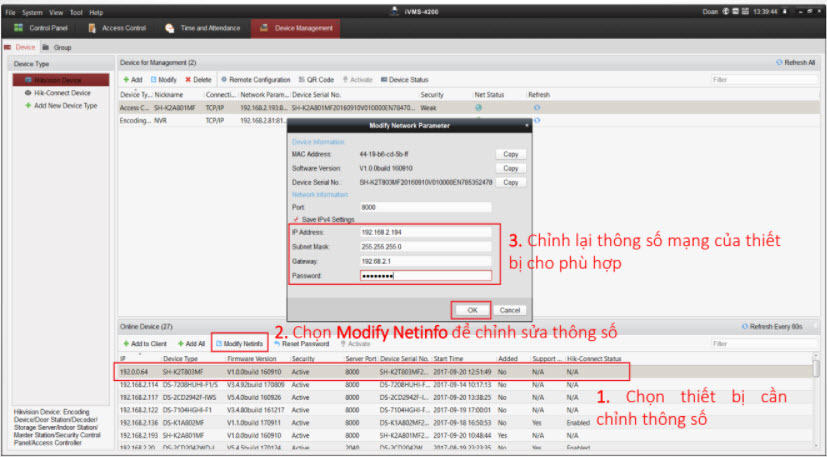Click Delete in device management toolbar
This screenshot has height=457, width=827.
197,79
